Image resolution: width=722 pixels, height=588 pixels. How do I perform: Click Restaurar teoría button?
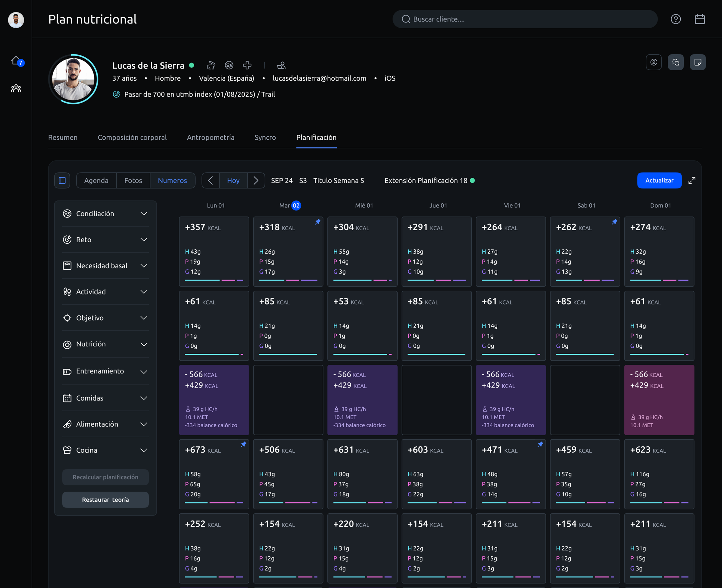(105, 500)
